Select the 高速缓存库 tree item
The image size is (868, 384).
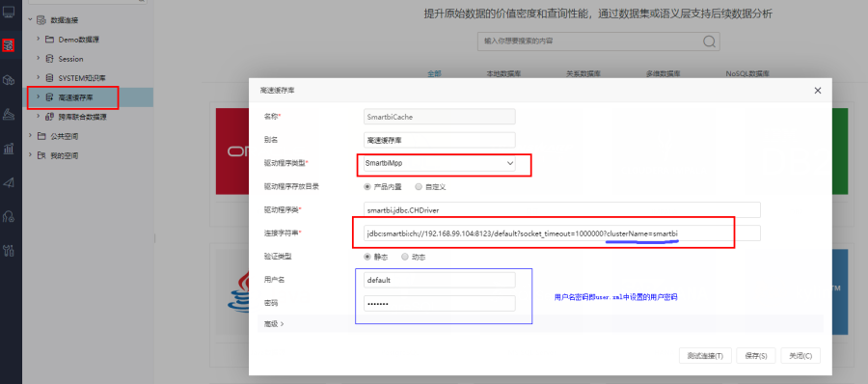pyautogui.click(x=76, y=97)
